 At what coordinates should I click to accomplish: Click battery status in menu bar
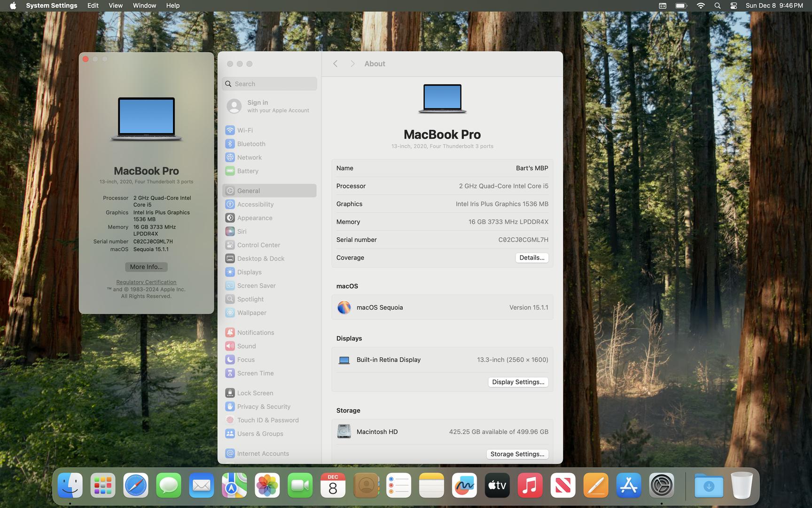[x=681, y=6]
